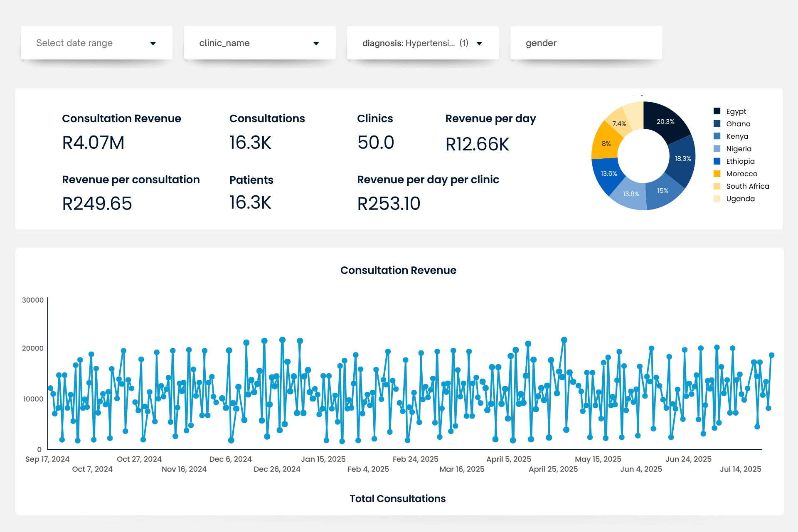The width and height of the screenshot is (798, 532).
Task: Click the Uganda legend square icon
Action: pyautogui.click(x=717, y=198)
